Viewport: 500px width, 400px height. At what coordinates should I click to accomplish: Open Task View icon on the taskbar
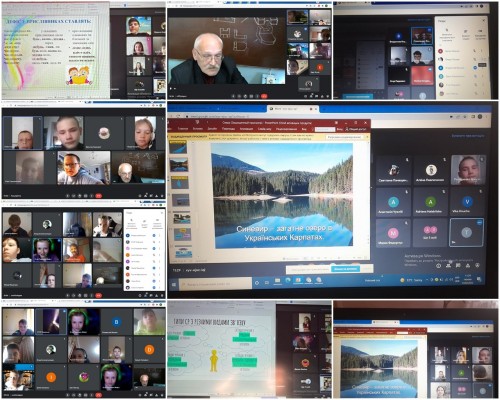(267, 282)
